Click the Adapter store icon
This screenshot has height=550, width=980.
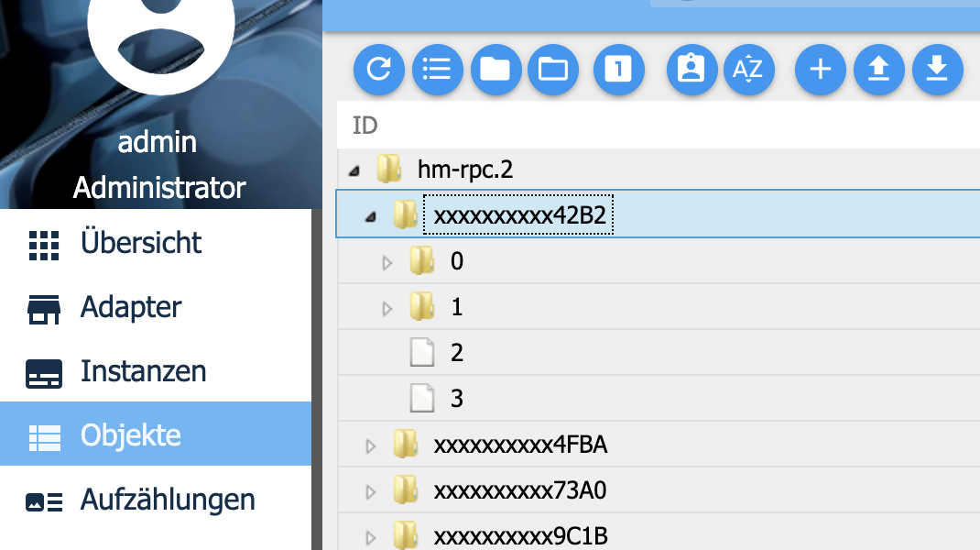[x=44, y=309]
